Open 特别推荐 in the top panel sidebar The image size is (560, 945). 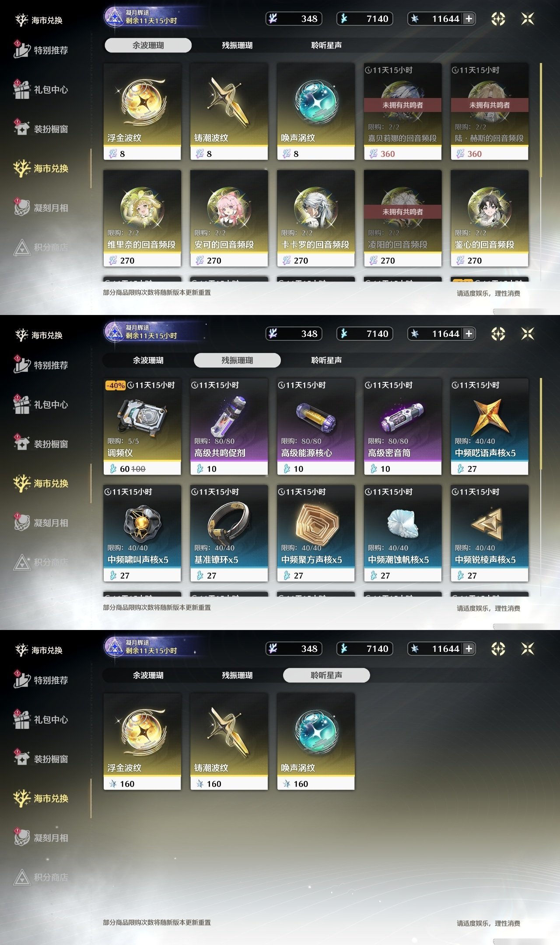click(41, 50)
